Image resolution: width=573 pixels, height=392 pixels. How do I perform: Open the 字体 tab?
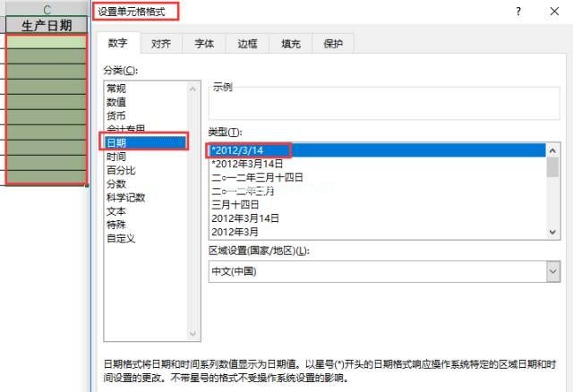point(203,43)
